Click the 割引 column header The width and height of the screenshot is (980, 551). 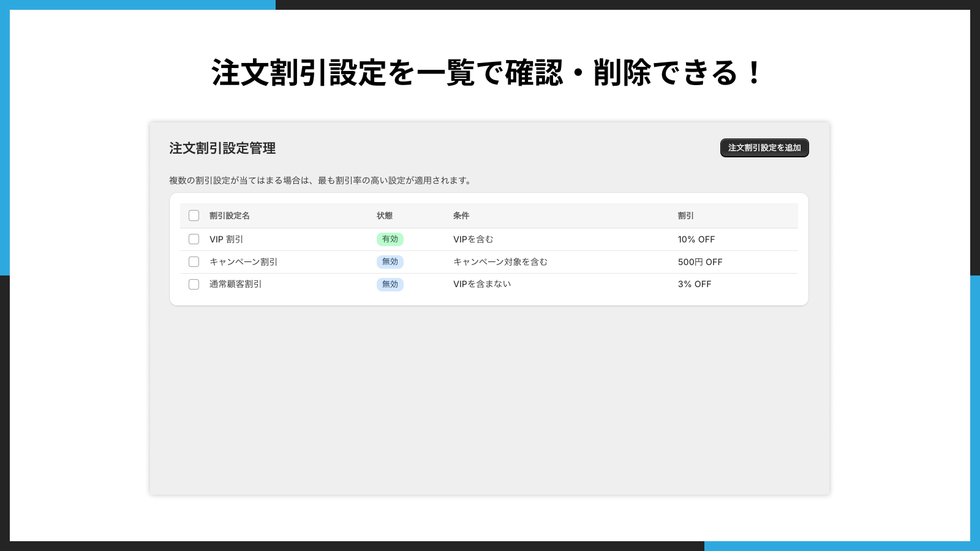pos(684,216)
